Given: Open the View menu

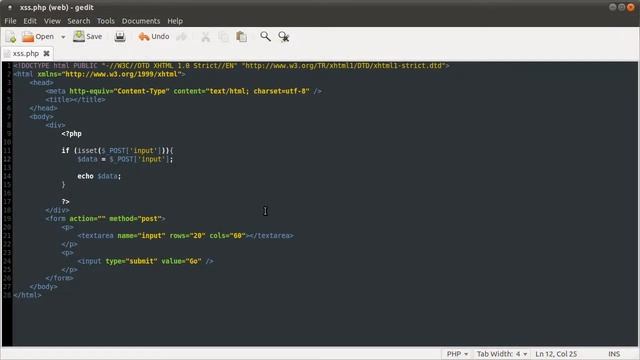Looking at the screenshot, I should (52, 21).
